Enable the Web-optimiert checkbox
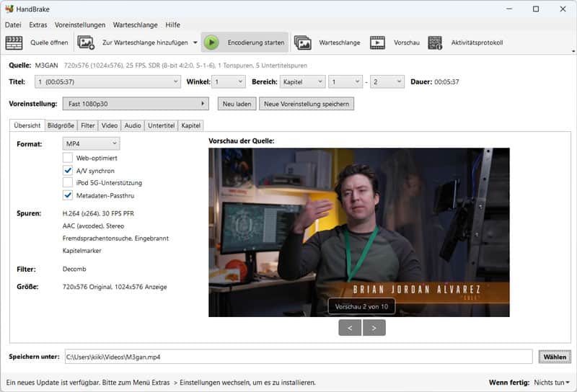Viewport: 577px width, 392px height. [x=68, y=158]
